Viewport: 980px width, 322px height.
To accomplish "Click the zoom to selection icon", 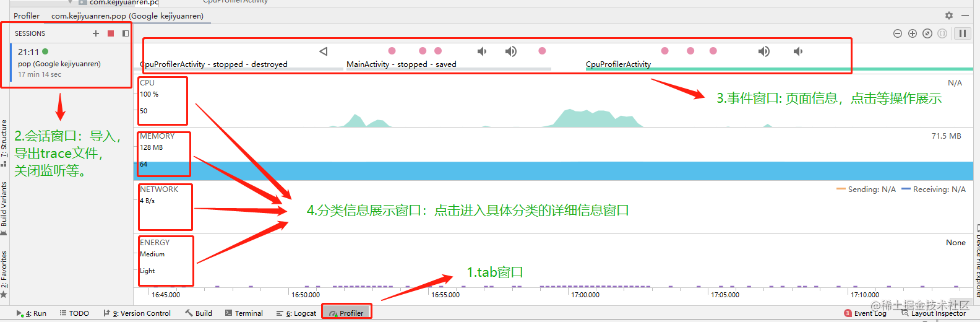I will click(x=942, y=33).
